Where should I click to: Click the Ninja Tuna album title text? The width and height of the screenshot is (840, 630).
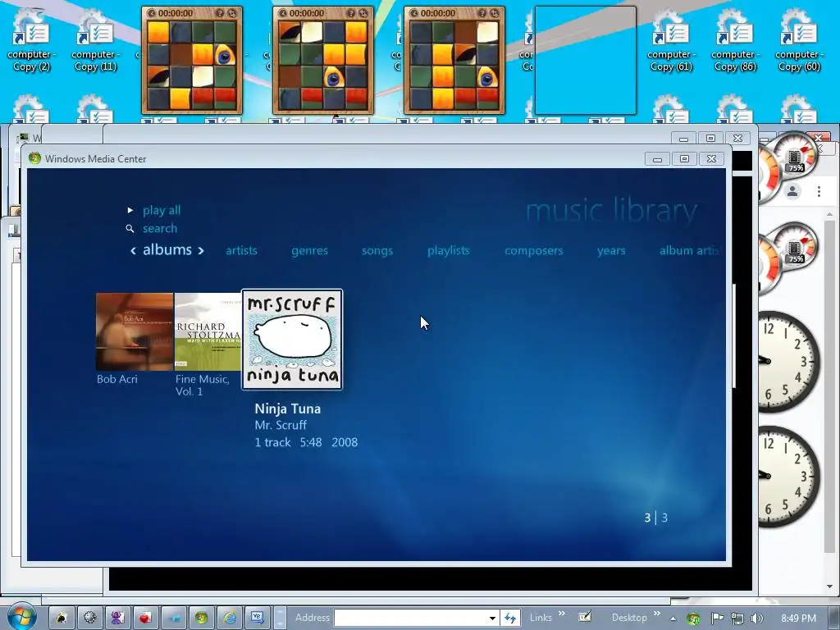(x=288, y=409)
